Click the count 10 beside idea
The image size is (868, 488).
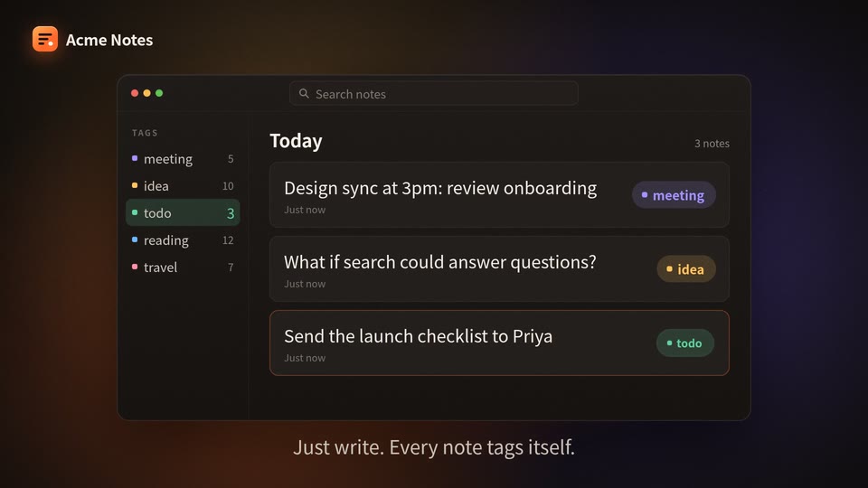click(228, 186)
